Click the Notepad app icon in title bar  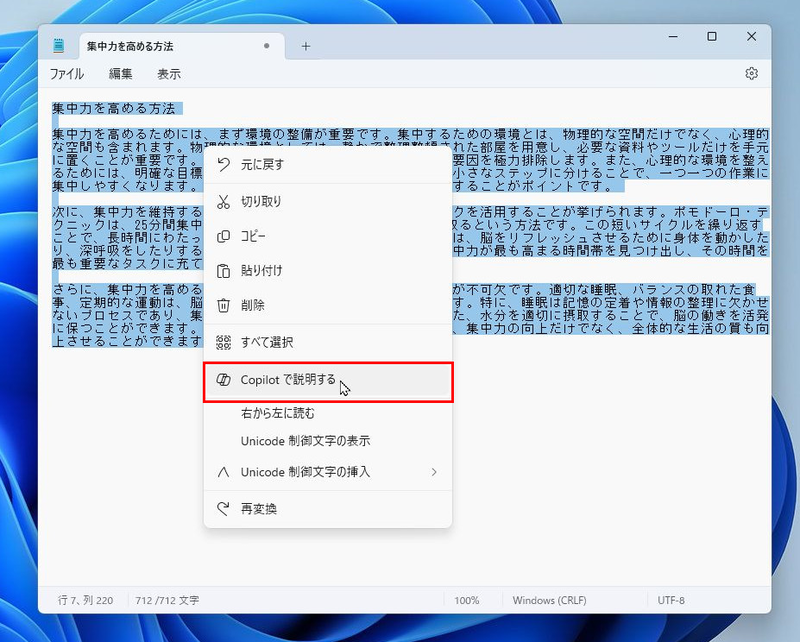click(x=59, y=46)
